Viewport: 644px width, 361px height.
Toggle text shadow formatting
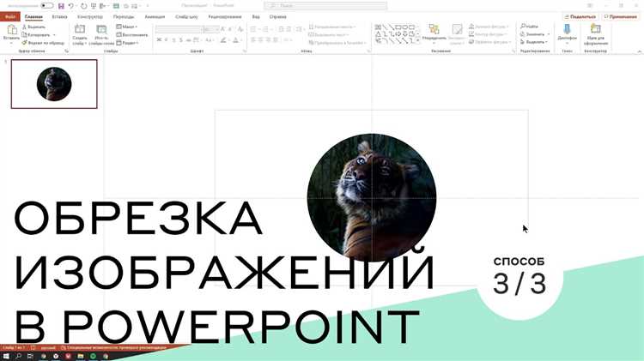181,40
